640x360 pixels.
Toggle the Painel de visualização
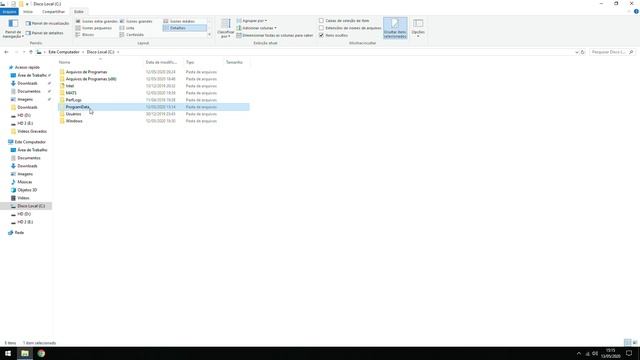click(47, 24)
